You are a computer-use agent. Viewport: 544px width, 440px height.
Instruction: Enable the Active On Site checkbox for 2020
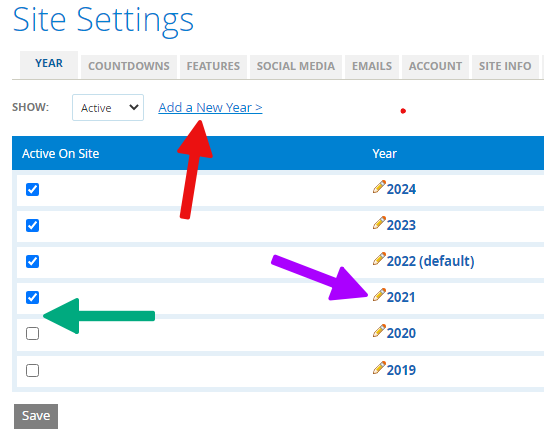pyautogui.click(x=32, y=333)
